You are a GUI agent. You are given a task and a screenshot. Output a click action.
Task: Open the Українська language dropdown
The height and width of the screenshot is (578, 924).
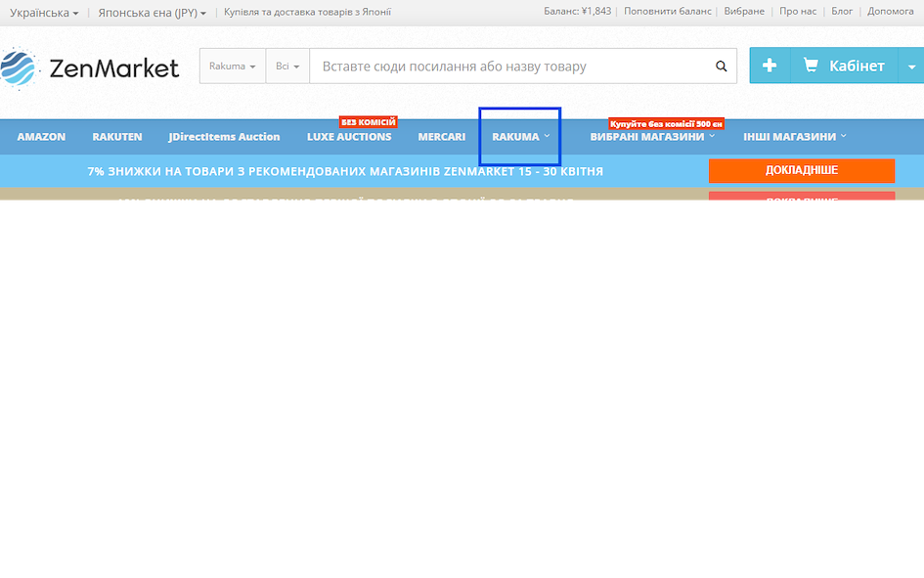[x=44, y=13]
